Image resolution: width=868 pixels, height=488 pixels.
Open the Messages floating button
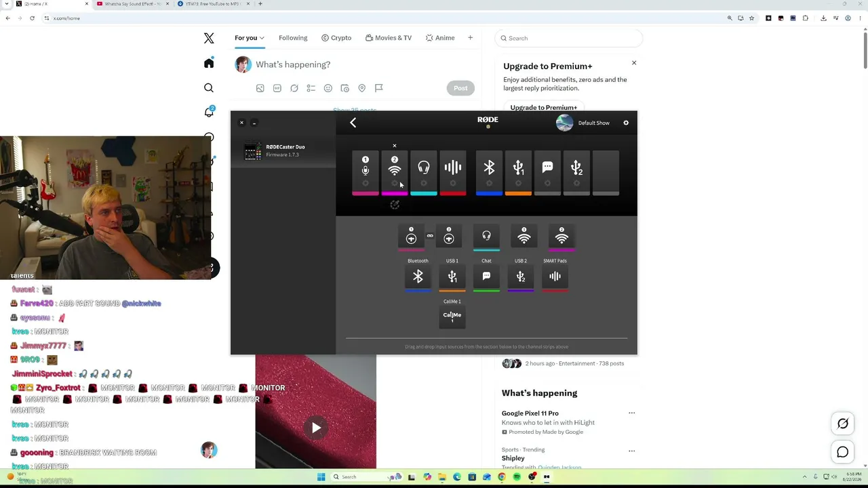click(x=843, y=452)
